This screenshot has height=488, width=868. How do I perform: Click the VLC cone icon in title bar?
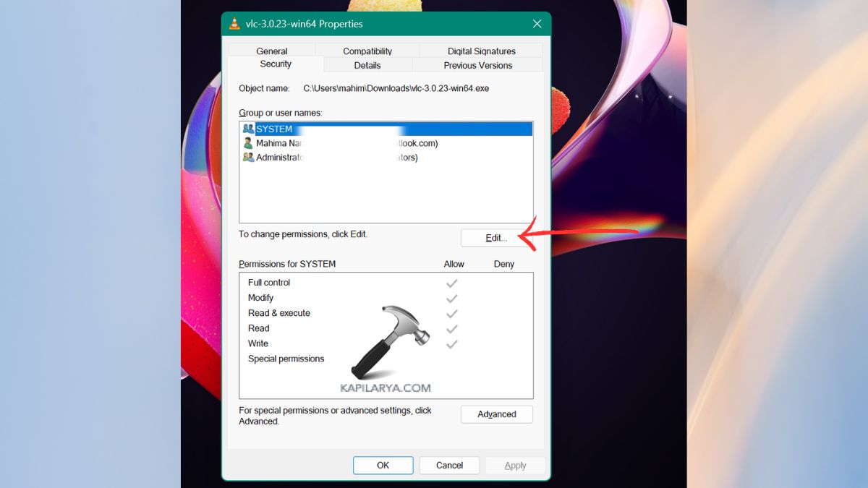click(x=234, y=24)
